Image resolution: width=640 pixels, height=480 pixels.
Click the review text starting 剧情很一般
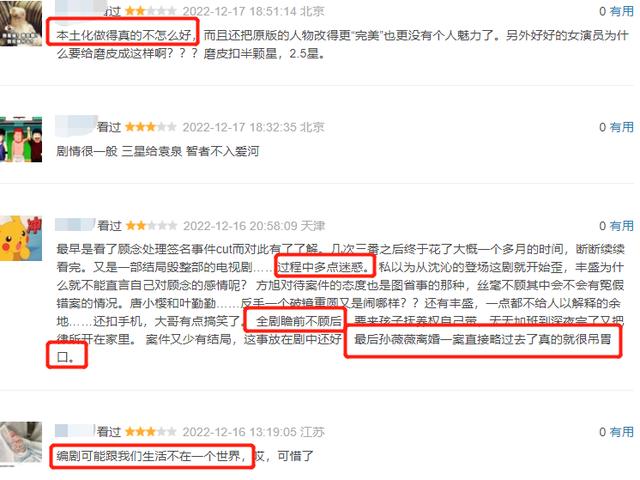tap(158, 151)
